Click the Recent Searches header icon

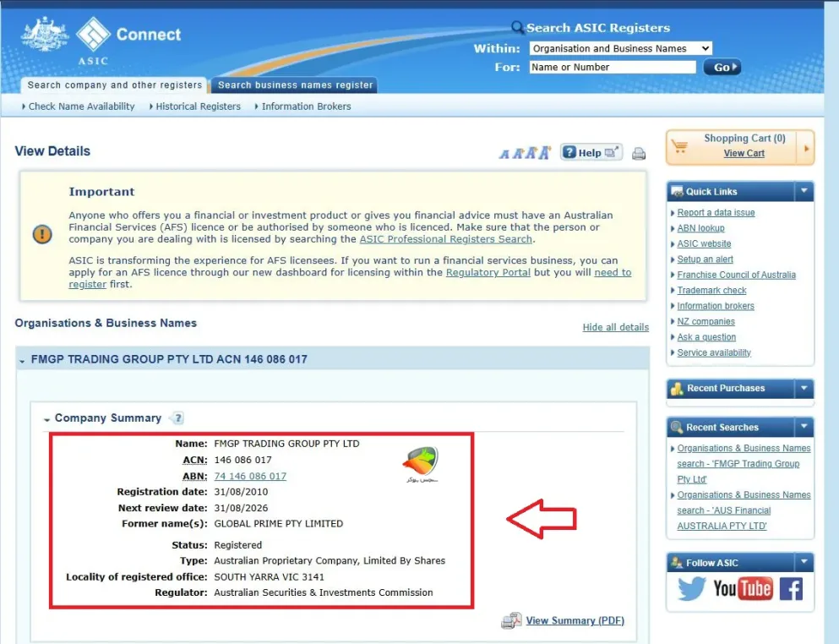[x=677, y=427]
